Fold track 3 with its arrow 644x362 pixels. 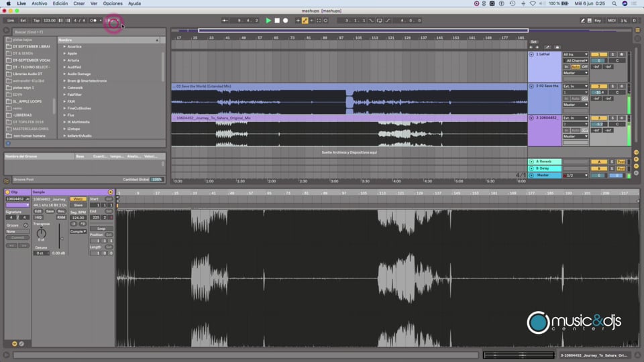pyautogui.click(x=531, y=118)
